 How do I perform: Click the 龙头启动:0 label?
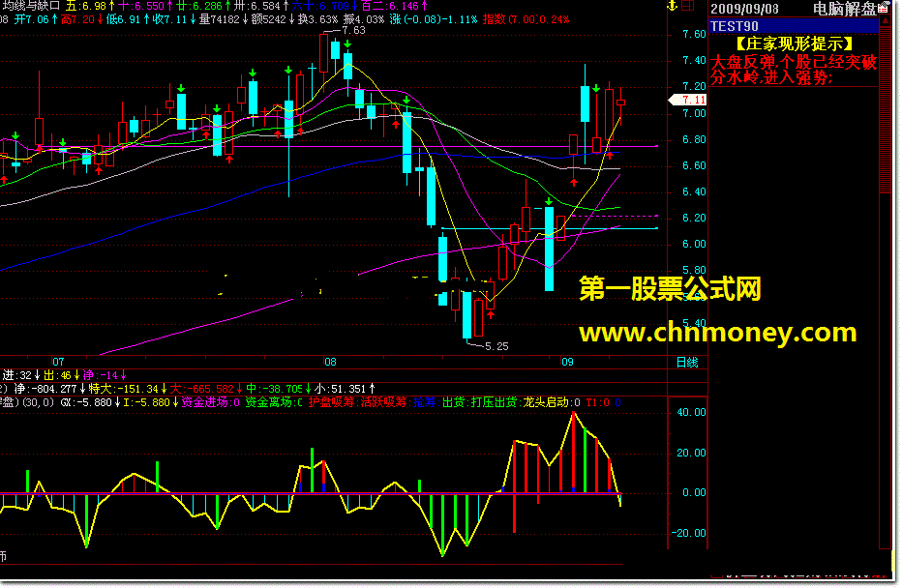552,403
